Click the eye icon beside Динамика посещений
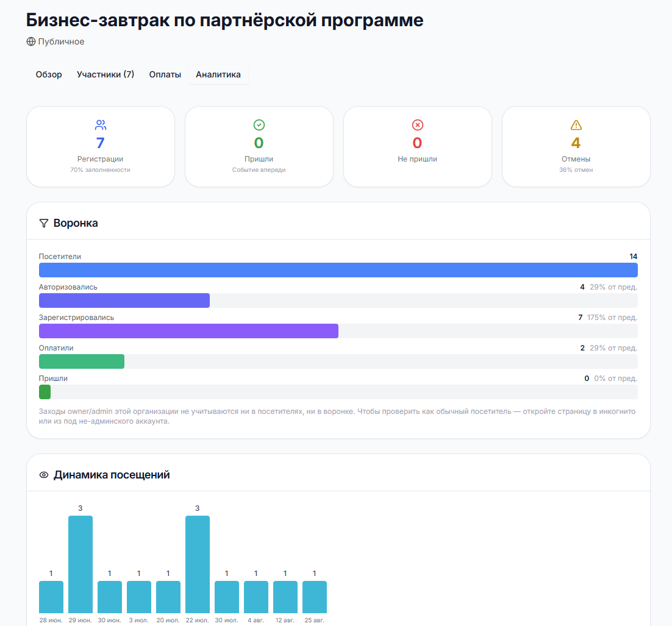This screenshot has height=626, width=672. tap(44, 475)
